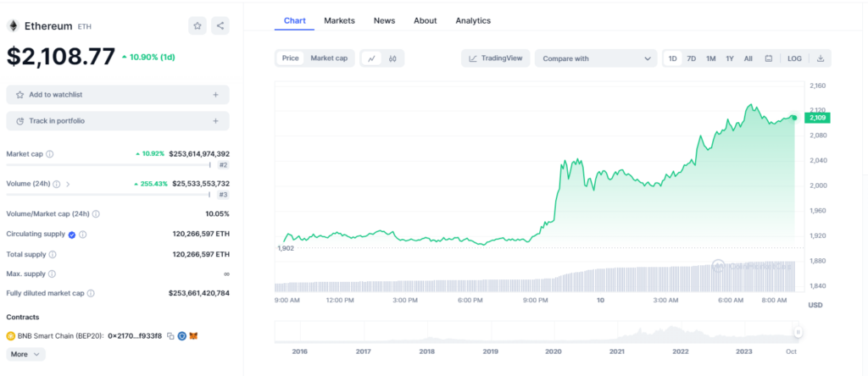Click the Max. supply info icon
868x376 pixels.
[x=52, y=274]
